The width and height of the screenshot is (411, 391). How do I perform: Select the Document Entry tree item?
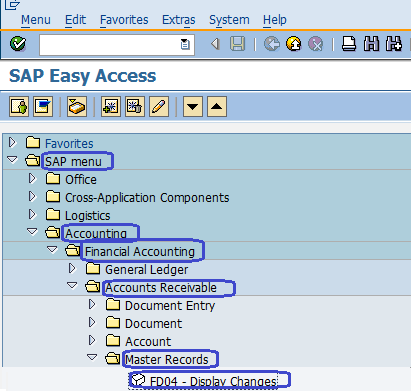tap(170, 306)
